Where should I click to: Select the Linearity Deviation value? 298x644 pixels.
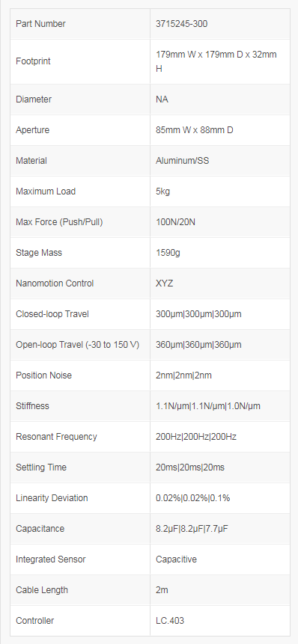click(192, 498)
